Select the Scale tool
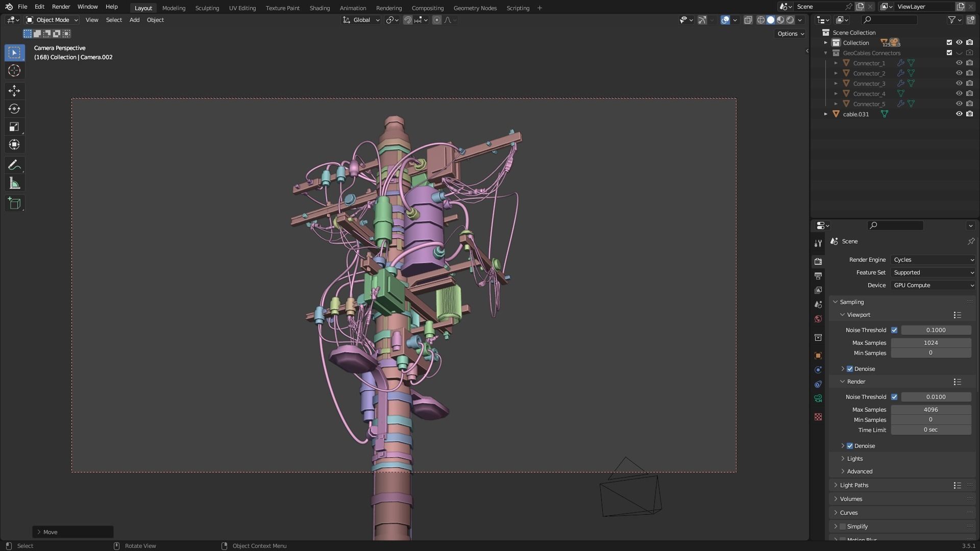Screen dimensions: 980x551 pos(14,127)
